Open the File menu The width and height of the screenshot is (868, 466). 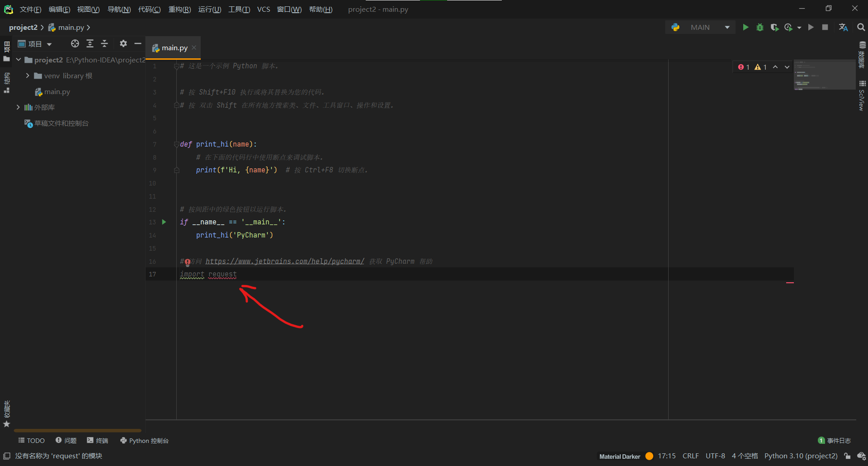tap(30, 10)
